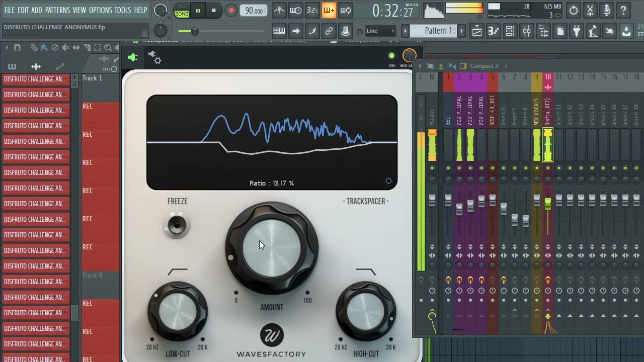Open the FILE menu
Image resolution: width=644 pixels, height=362 pixels.
click(x=10, y=10)
